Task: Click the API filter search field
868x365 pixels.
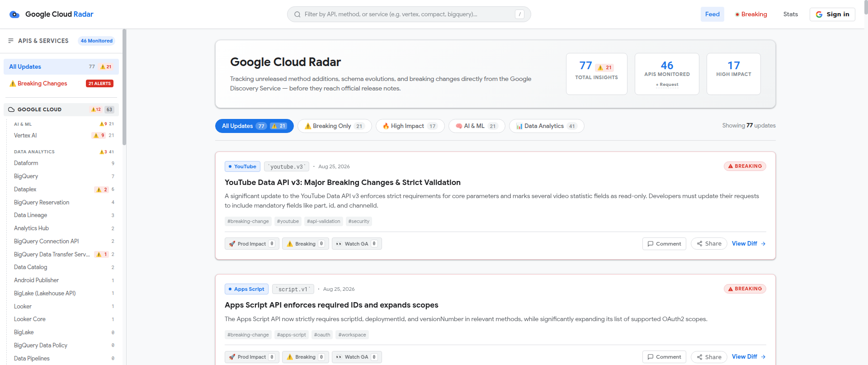Action: click(409, 14)
